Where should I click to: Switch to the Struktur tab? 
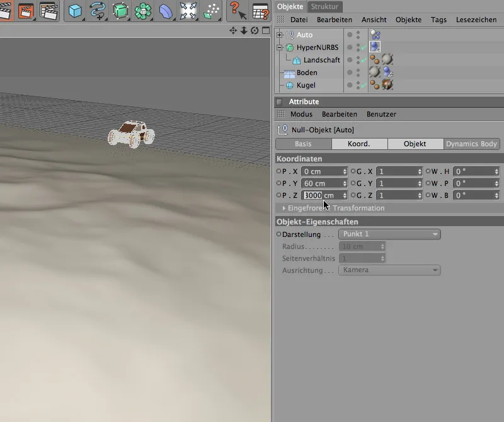(x=324, y=6)
